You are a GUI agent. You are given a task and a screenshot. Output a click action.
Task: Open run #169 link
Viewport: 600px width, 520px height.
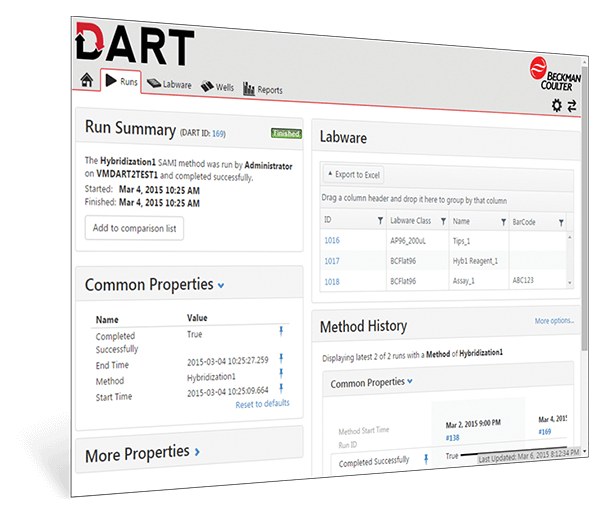pyautogui.click(x=545, y=432)
